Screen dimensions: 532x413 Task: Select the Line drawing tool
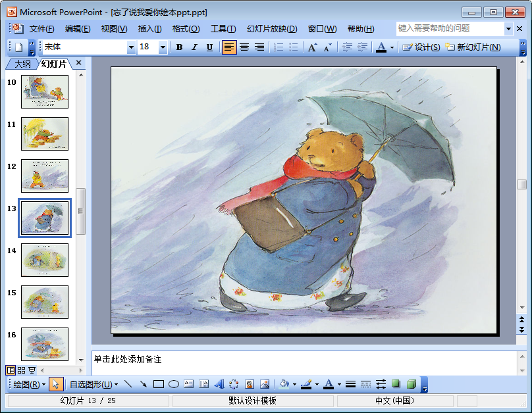pyautogui.click(x=128, y=384)
